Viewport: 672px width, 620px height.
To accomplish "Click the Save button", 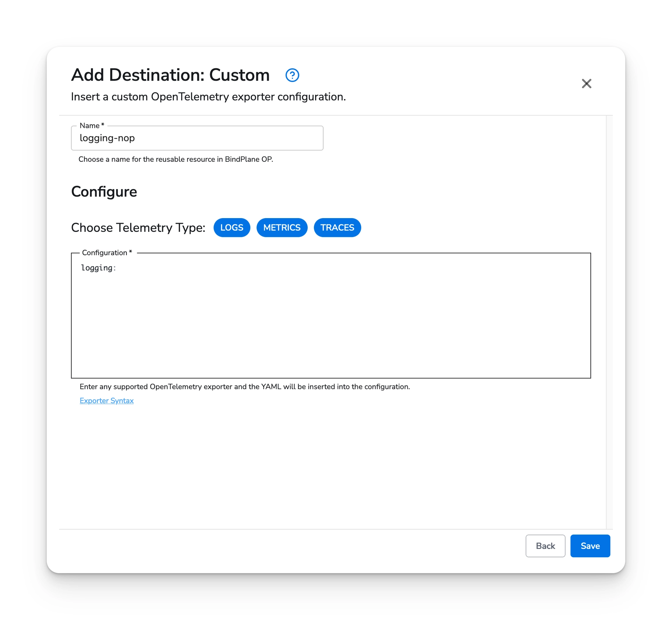I will click(590, 546).
